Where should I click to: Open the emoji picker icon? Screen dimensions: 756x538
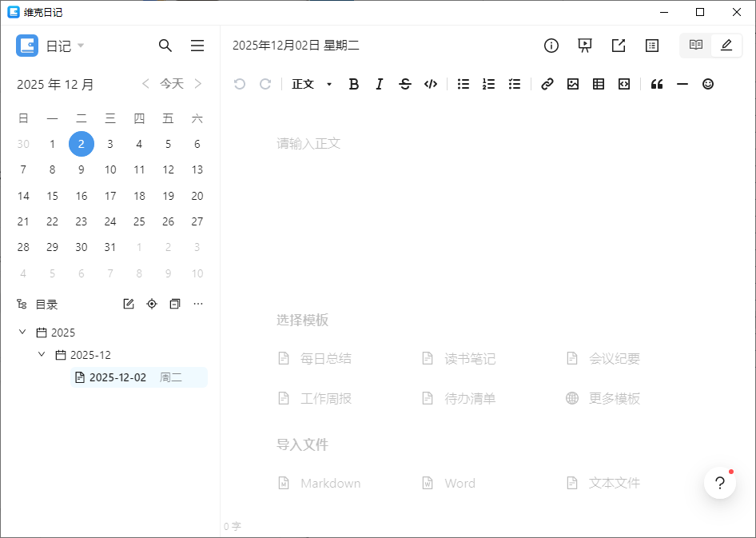(708, 84)
